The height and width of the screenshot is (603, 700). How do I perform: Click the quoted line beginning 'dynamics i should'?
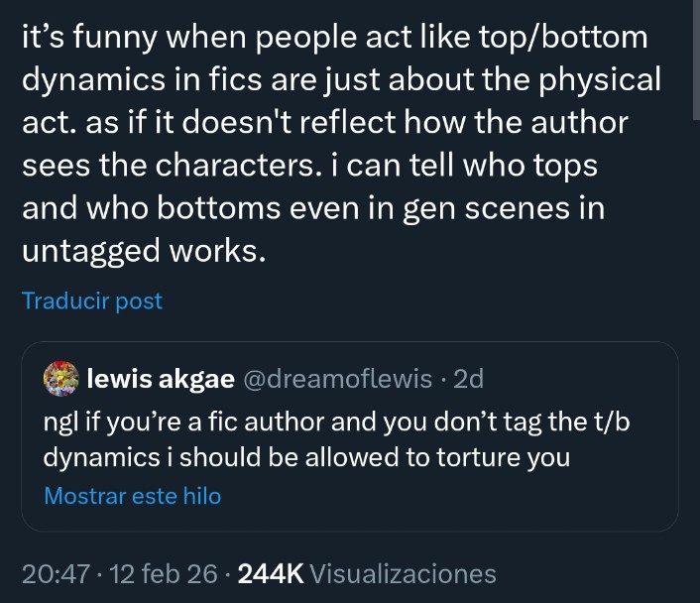pos(306,457)
